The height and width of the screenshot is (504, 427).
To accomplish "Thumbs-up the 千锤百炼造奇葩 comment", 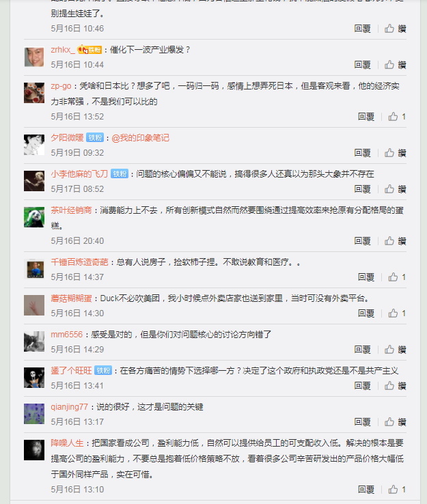I will pyautogui.click(x=397, y=277).
